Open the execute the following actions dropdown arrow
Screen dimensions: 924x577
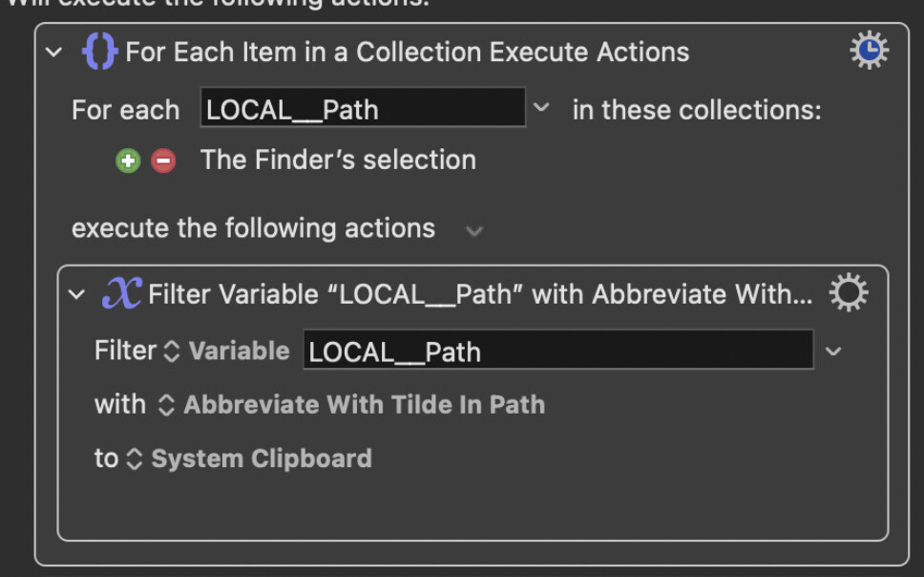click(x=474, y=230)
